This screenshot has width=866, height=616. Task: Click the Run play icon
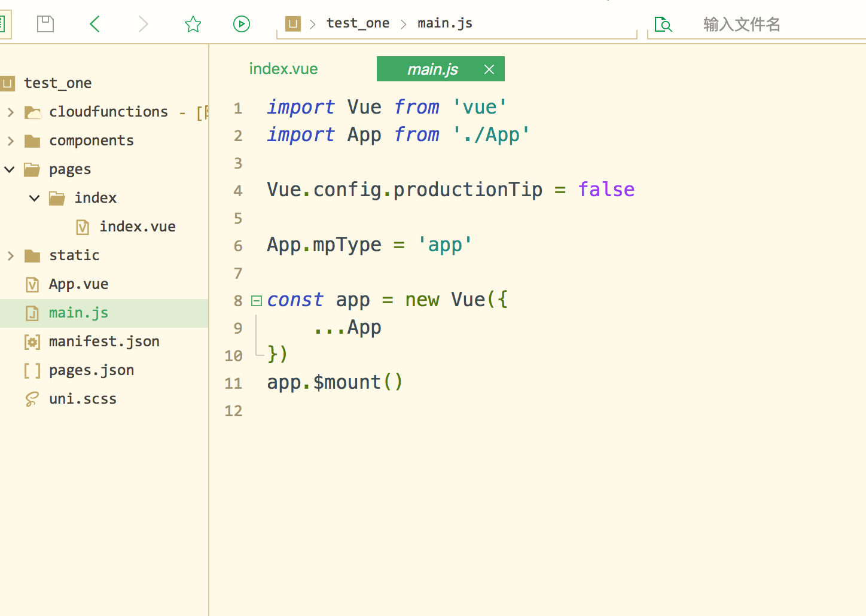[x=242, y=24]
